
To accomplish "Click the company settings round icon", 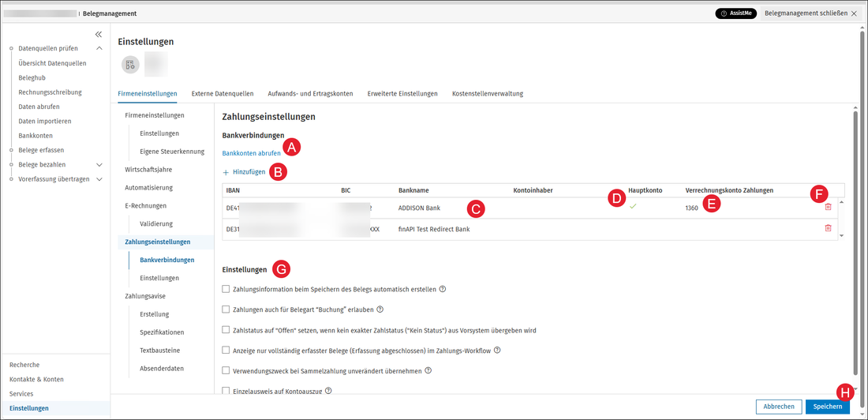I will pos(131,64).
